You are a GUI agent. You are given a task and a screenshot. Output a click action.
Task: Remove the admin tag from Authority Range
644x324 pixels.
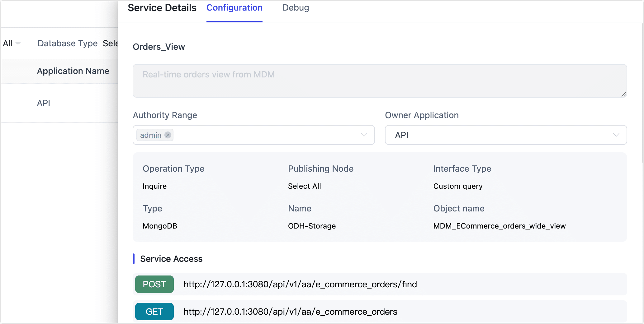(x=167, y=135)
